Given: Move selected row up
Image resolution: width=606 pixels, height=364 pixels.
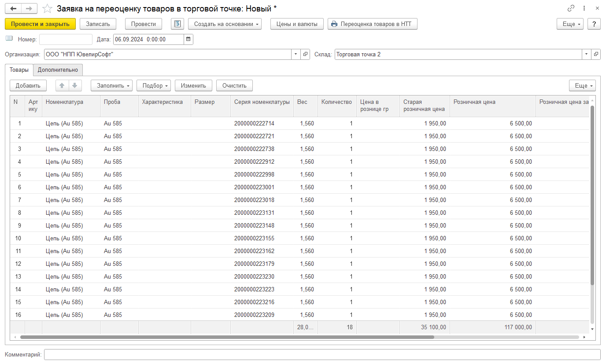Looking at the screenshot, I should pos(63,85).
